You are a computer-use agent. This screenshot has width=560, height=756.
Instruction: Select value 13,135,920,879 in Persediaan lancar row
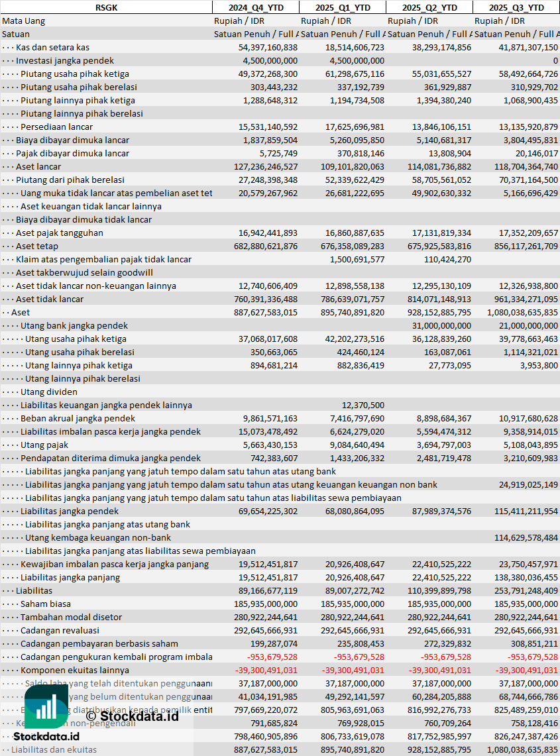pyautogui.click(x=529, y=127)
